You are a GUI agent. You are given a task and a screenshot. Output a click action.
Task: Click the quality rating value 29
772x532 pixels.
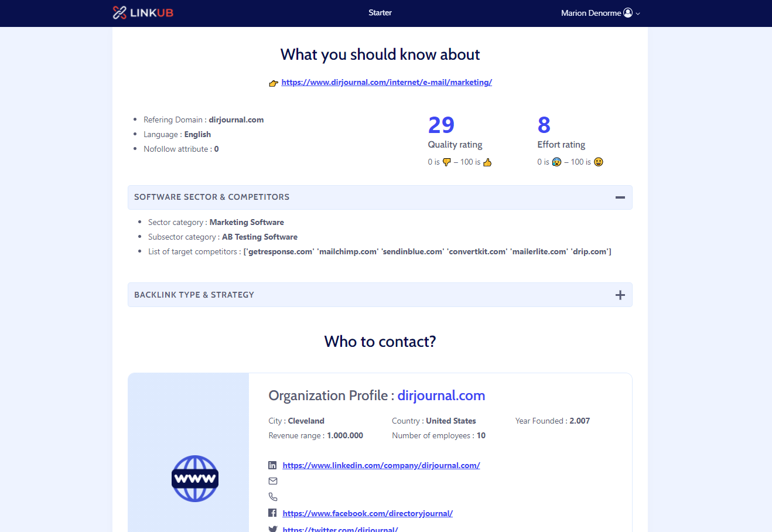click(x=441, y=125)
